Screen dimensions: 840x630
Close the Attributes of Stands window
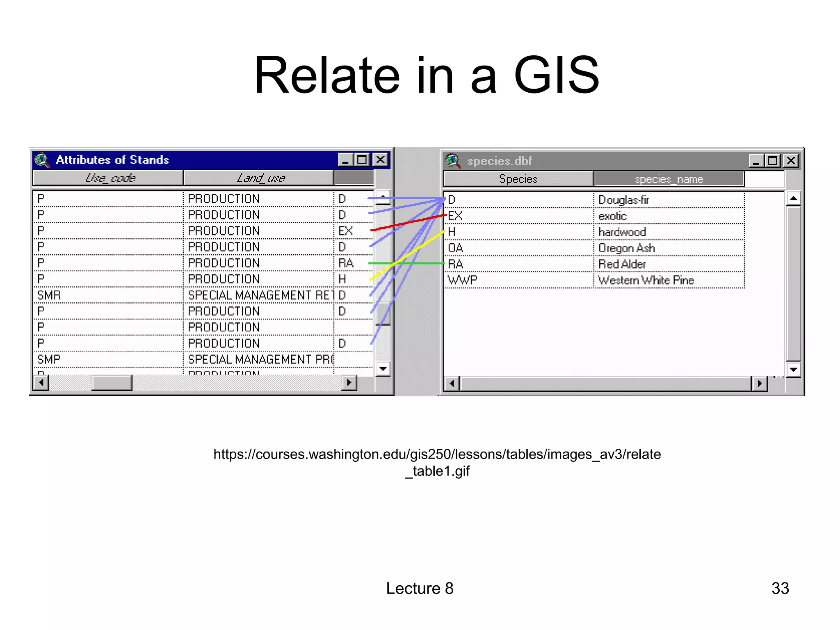point(380,160)
